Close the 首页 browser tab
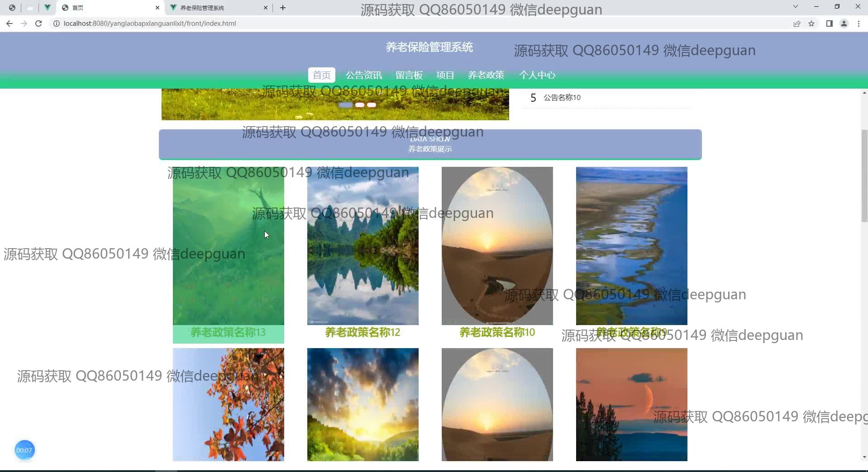Viewport: 868px width, 472px height. coord(157,8)
